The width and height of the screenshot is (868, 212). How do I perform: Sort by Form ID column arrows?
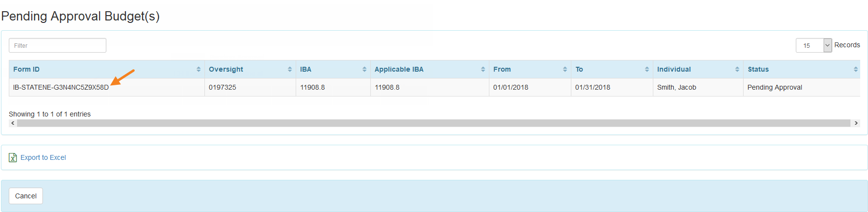click(x=199, y=69)
